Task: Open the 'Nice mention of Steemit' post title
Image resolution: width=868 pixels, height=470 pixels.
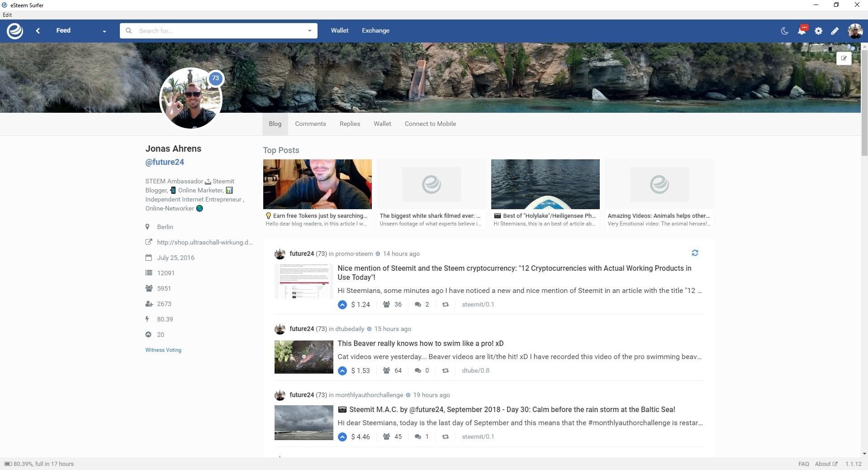Action: click(514, 273)
